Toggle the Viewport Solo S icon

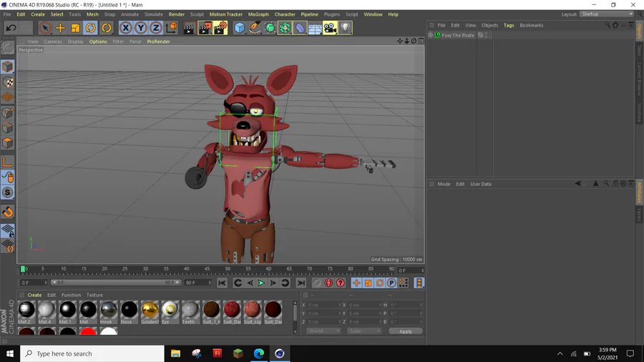click(x=7, y=192)
